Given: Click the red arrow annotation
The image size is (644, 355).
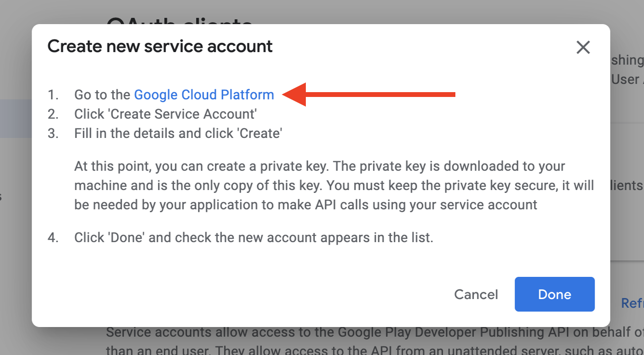Looking at the screenshot, I should (x=369, y=94).
